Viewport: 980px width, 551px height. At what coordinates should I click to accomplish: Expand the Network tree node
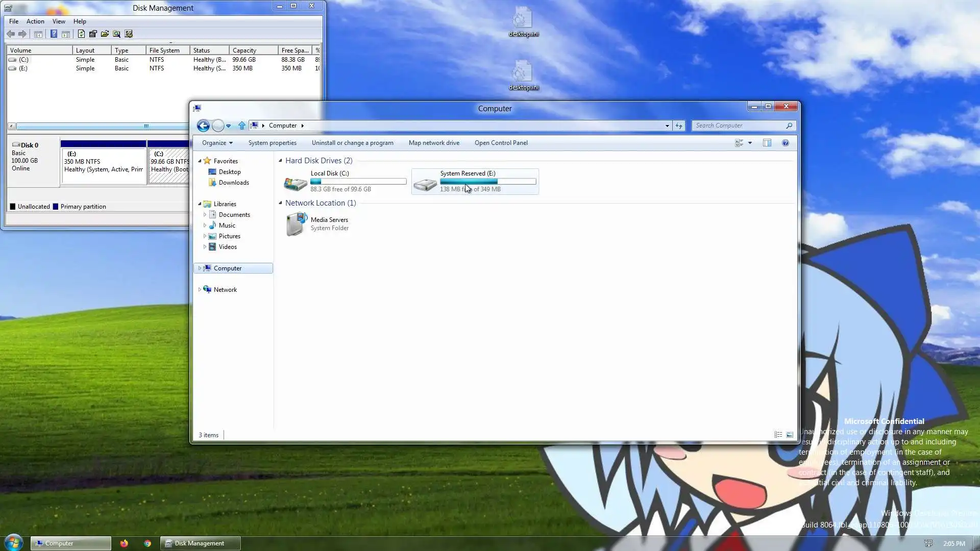pos(200,290)
